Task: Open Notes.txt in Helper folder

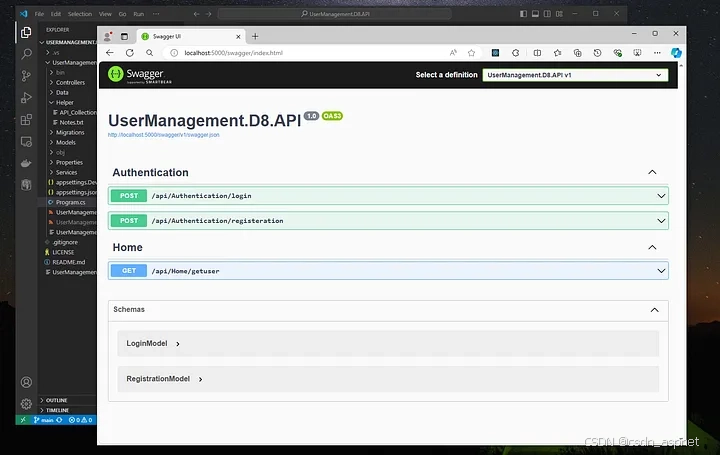Action: pos(71,123)
